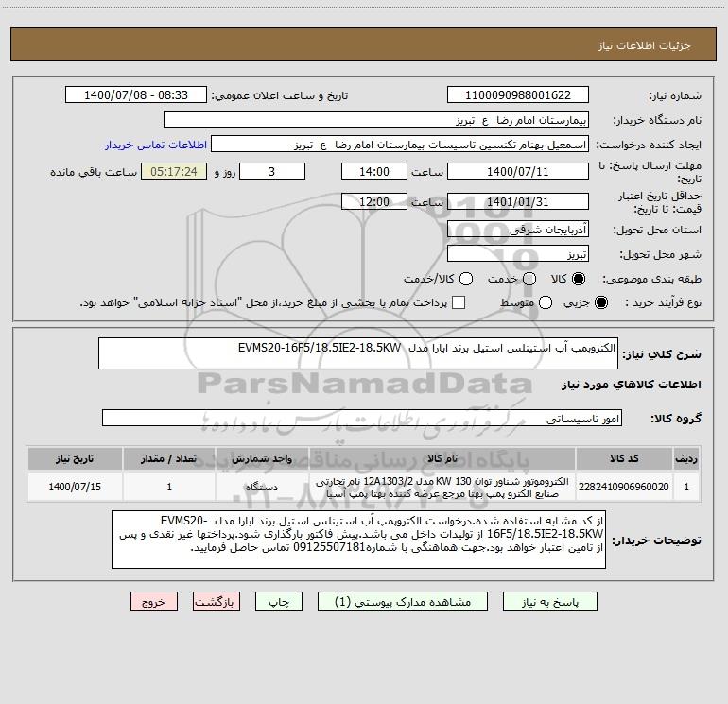Image resolution: width=728 pixels, height=704 pixels.
Task: Click the goods group field 'امور تاسیساتی'
Action: tap(362, 418)
